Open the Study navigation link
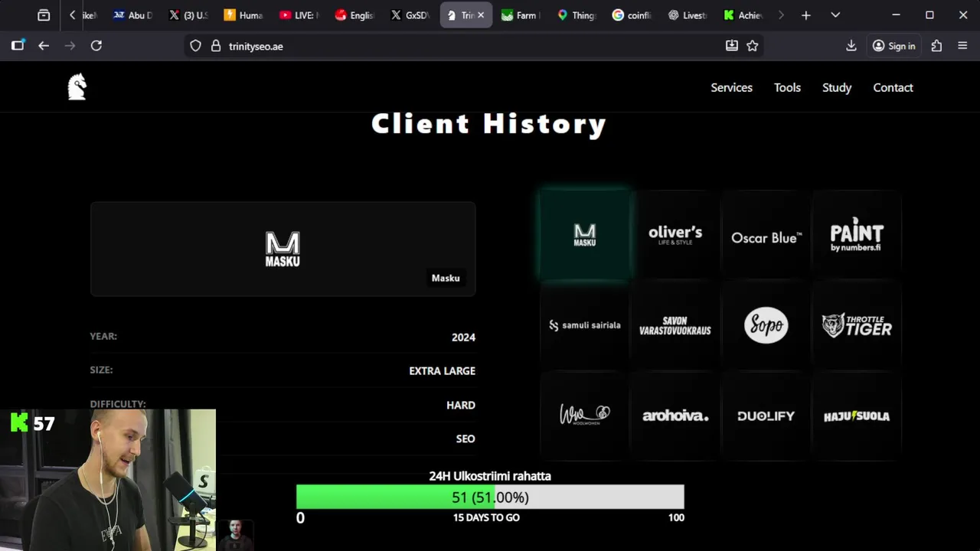The height and width of the screenshot is (551, 980). (x=837, y=88)
